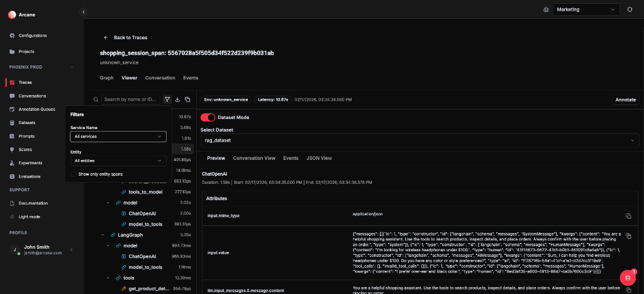Check 'Show only entity spans' checkbox
The width and height of the screenshot is (644, 294).
point(74,174)
